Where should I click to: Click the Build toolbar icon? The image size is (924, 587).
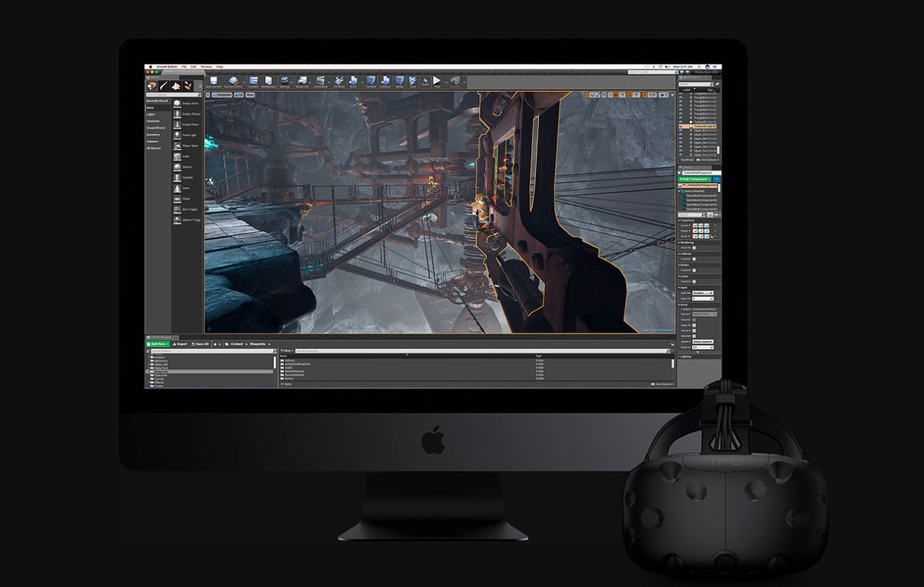tap(353, 82)
